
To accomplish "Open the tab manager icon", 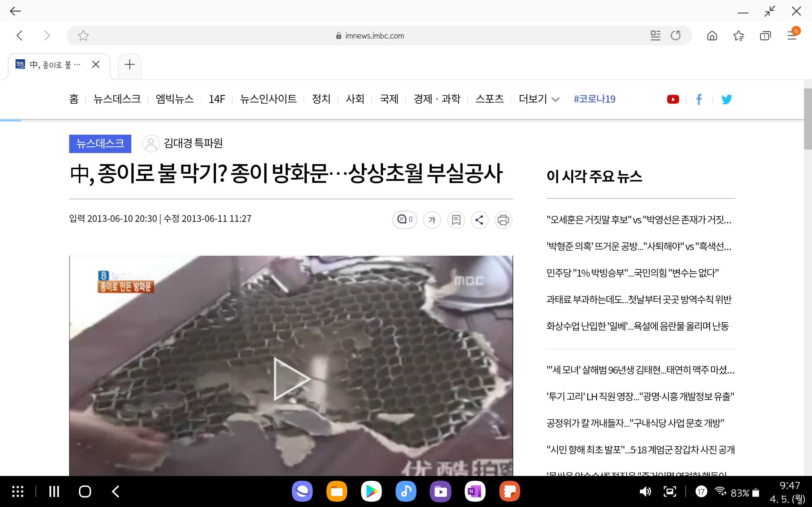I will pos(765,35).
